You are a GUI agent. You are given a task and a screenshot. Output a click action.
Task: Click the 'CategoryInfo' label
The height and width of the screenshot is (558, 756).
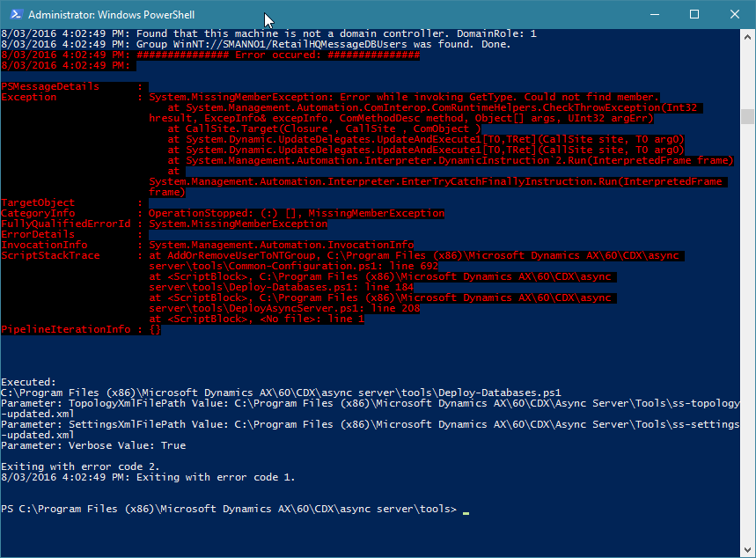[38, 214]
